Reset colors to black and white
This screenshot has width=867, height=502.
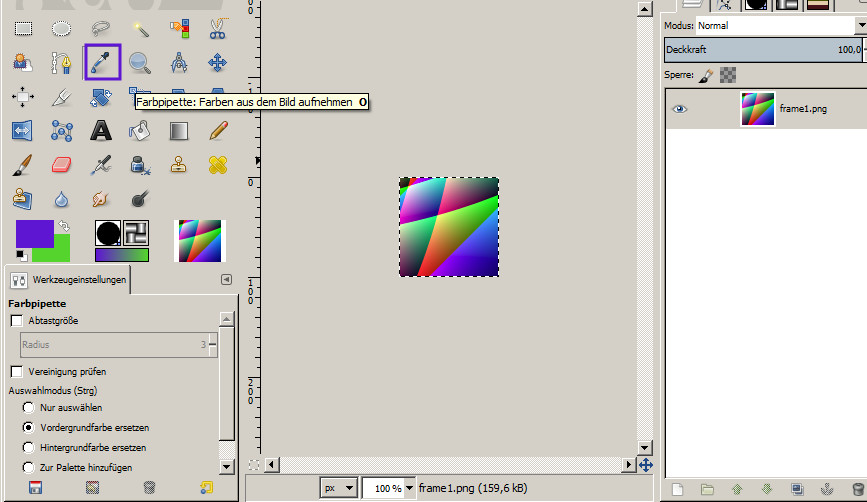[20, 255]
